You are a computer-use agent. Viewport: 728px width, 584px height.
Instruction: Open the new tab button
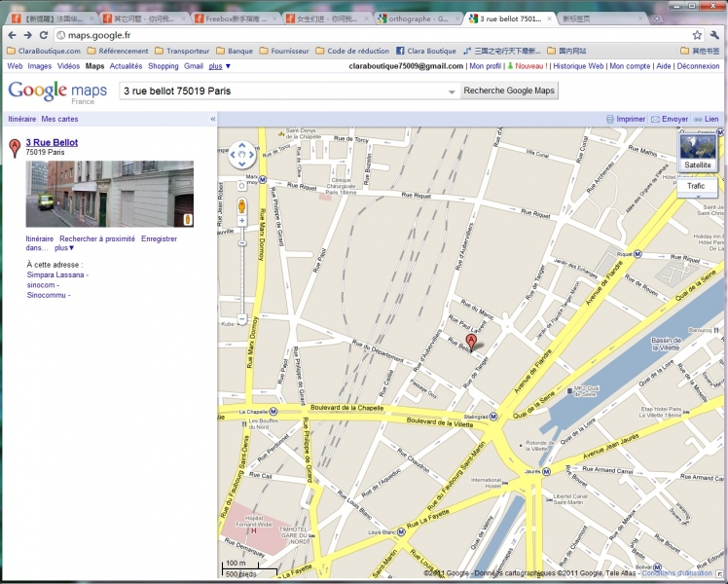coord(657,18)
